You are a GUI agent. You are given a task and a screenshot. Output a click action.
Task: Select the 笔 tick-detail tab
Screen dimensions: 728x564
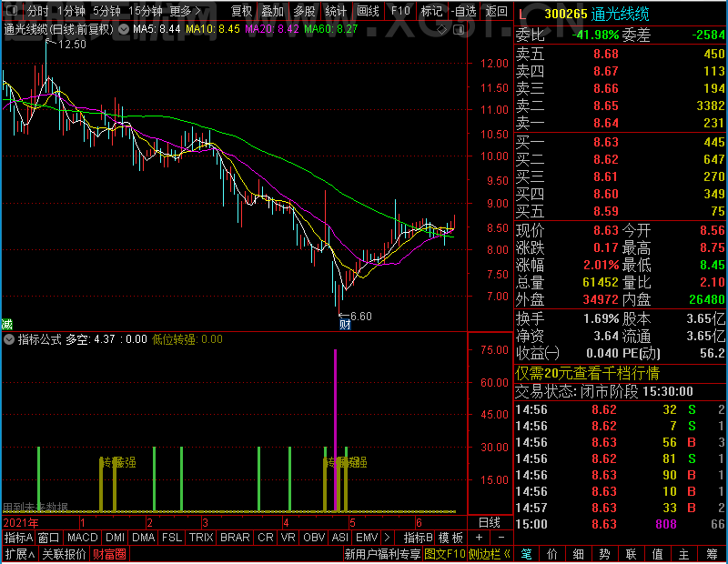click(526, 554)
